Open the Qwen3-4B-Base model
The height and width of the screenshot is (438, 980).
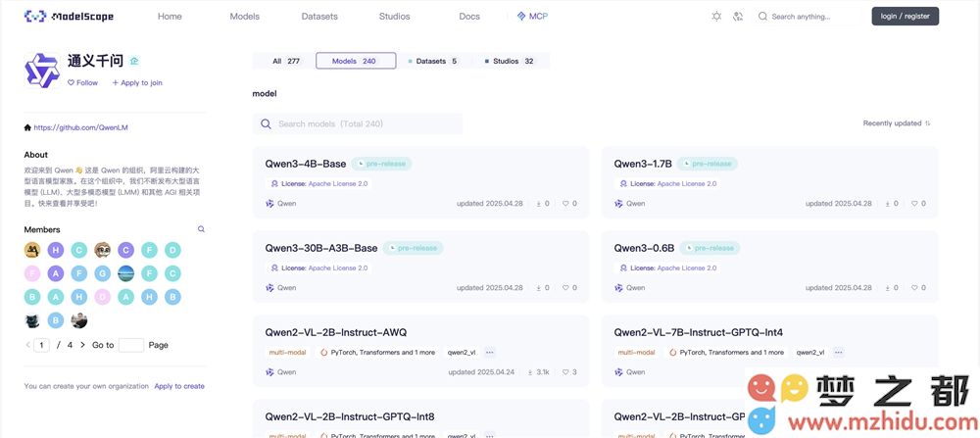click(x=305, y=164)
